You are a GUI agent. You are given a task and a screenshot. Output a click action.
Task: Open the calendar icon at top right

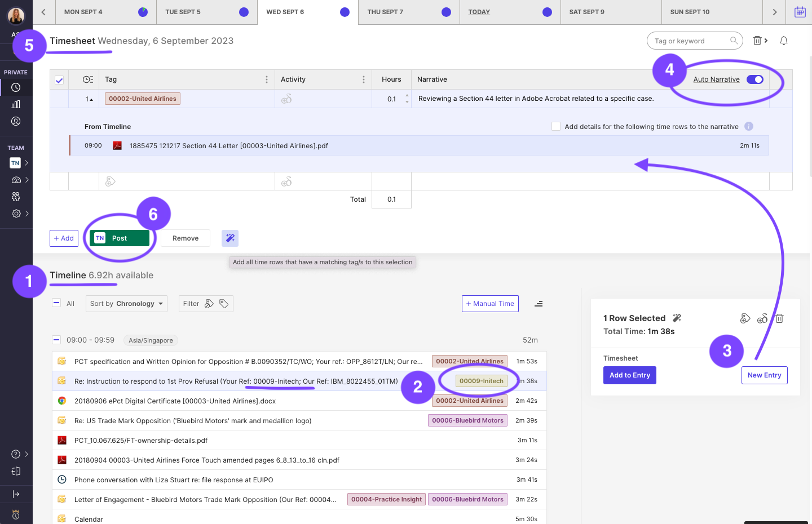tap(800, 11)
